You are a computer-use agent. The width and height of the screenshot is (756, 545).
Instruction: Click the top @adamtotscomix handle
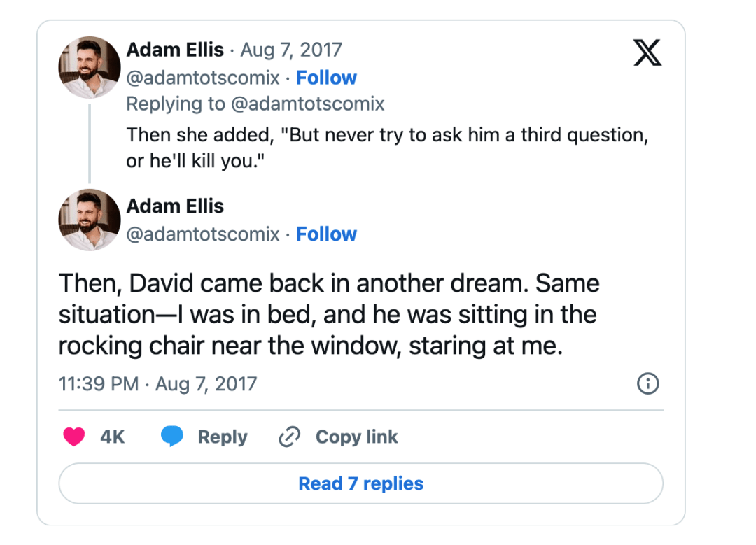[x=203, y=78]
